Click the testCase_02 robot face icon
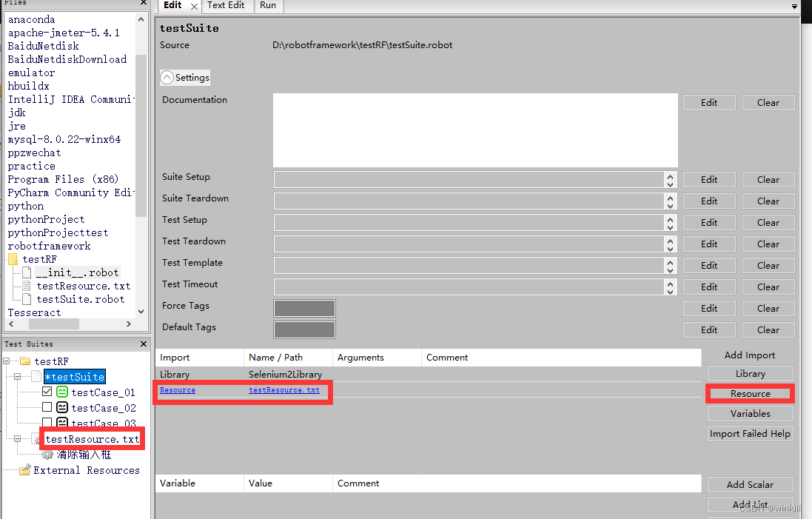This screenshot has width=812, height=519. tap(62, 408)
